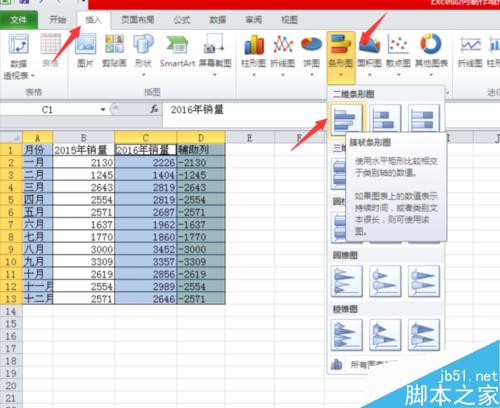Select row 14 header
Image resolution: width=500 pixels, height=408 pixels.
pyautogui.click(x=11, y=311)
